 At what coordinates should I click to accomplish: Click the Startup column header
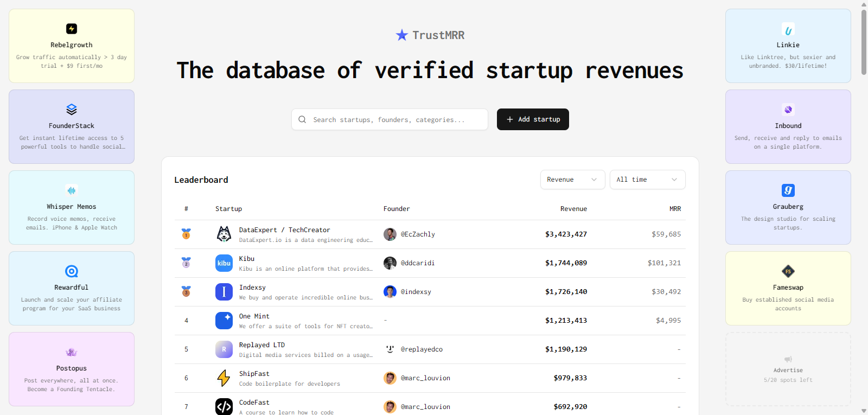click(x=228, y=209)
